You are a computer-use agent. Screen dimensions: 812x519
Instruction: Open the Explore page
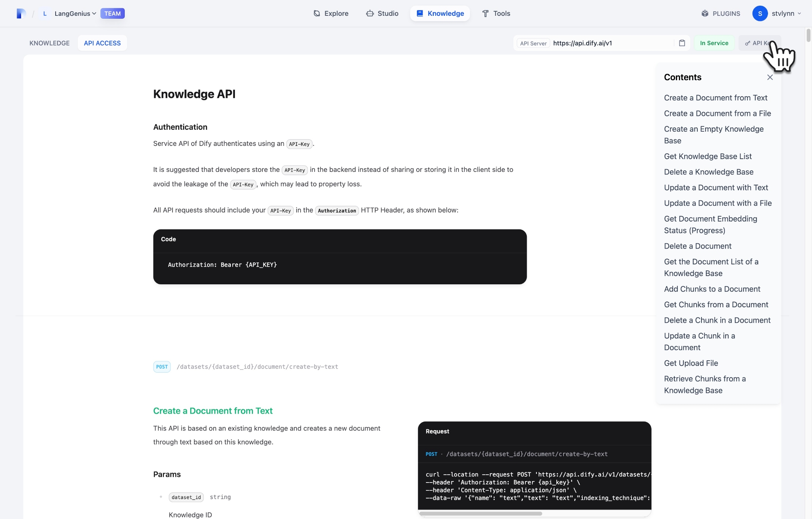click(x=331, y=14)
